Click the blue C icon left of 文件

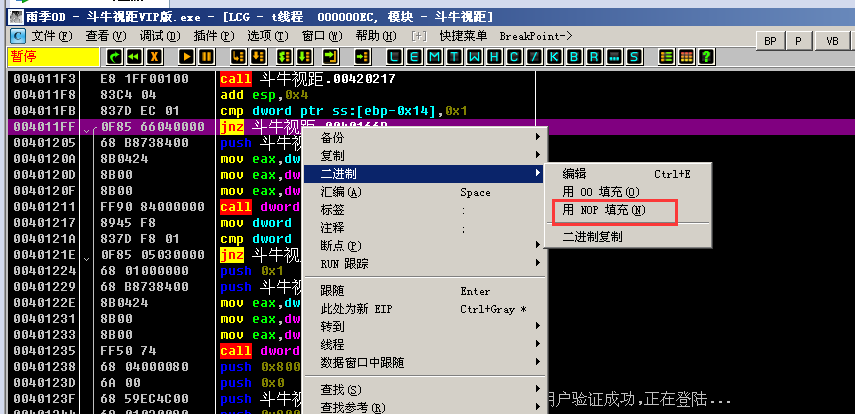[18, 36]
